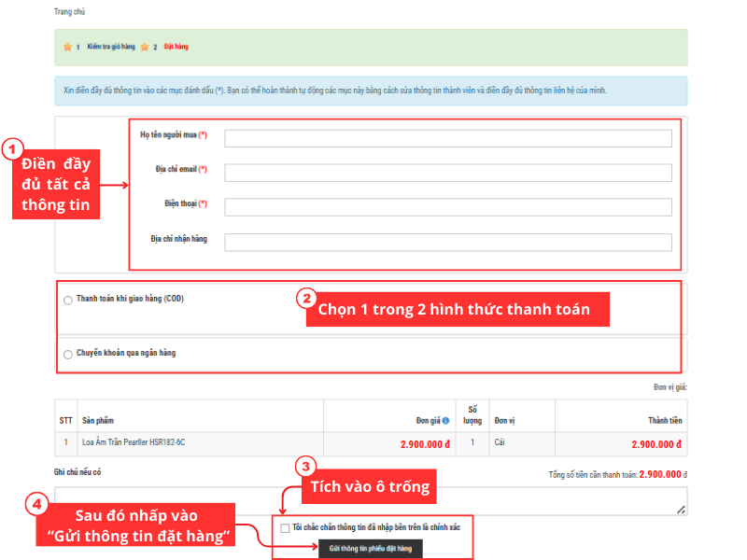This screenshot has width=747, height=560.
Task: Open product Loa Âm Trần Pearller HSR182-6C
Action: click(x=135, y=442)
